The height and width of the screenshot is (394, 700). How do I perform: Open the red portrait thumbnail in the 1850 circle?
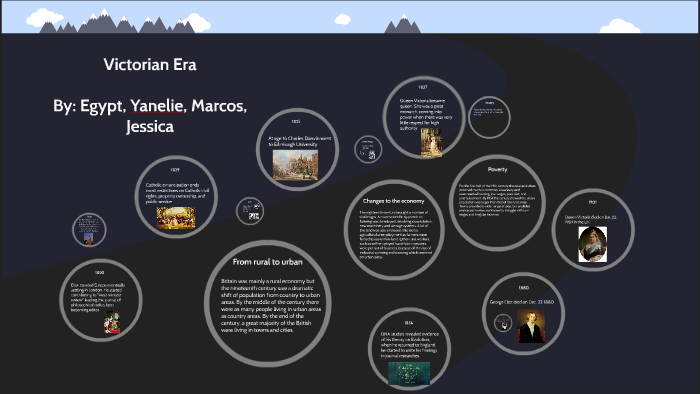tap(112, 322)
